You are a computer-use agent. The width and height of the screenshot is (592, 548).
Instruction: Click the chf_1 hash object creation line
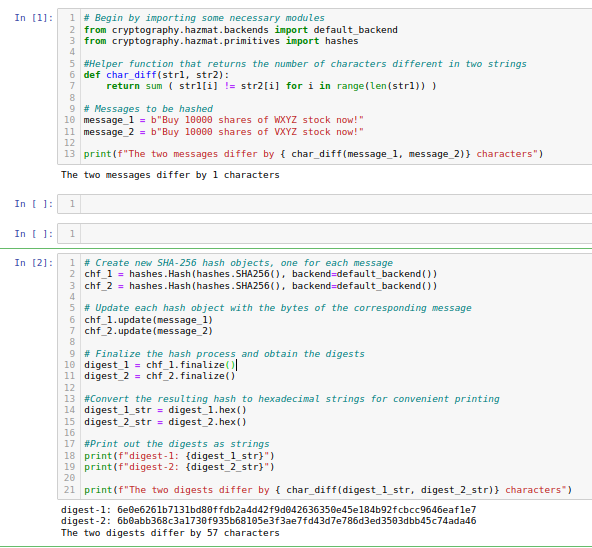261,274
